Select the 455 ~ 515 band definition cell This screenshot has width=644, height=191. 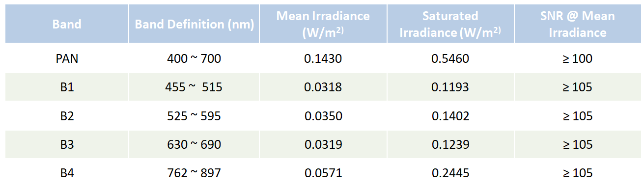pos(194,87)
